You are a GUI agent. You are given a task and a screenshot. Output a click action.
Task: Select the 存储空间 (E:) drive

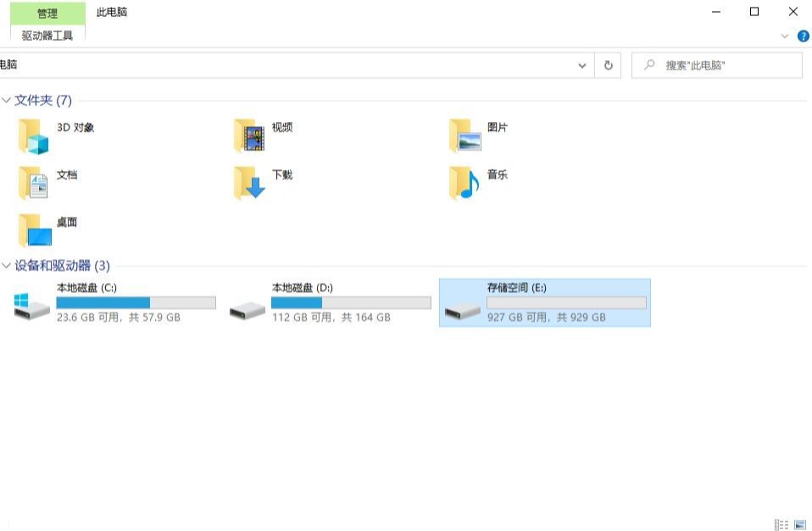click(x=544, y=303)
